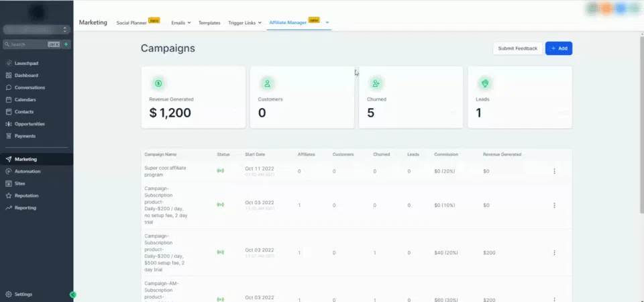Image resolution: width=644 pixels, height=302 pixels.
Task: Open Settings from the sidebar bottom
Action: [23, 294]
